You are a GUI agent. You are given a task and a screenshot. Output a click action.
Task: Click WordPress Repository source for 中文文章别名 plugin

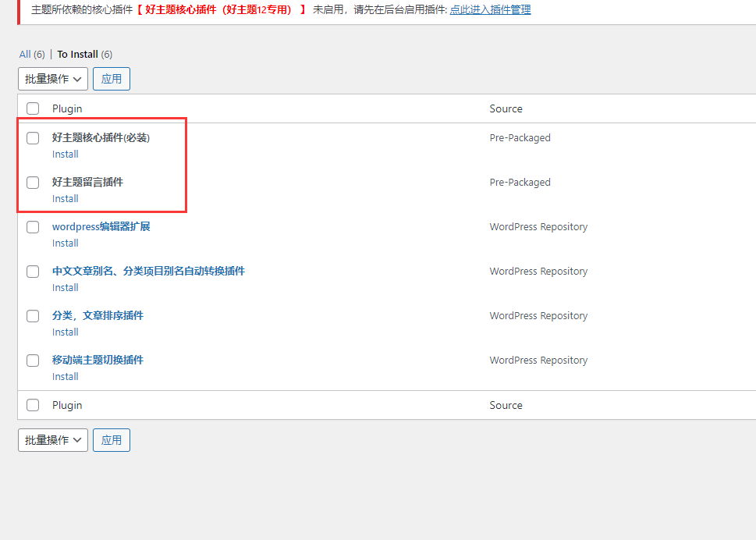pyautogui.click(x=538, y=271)
